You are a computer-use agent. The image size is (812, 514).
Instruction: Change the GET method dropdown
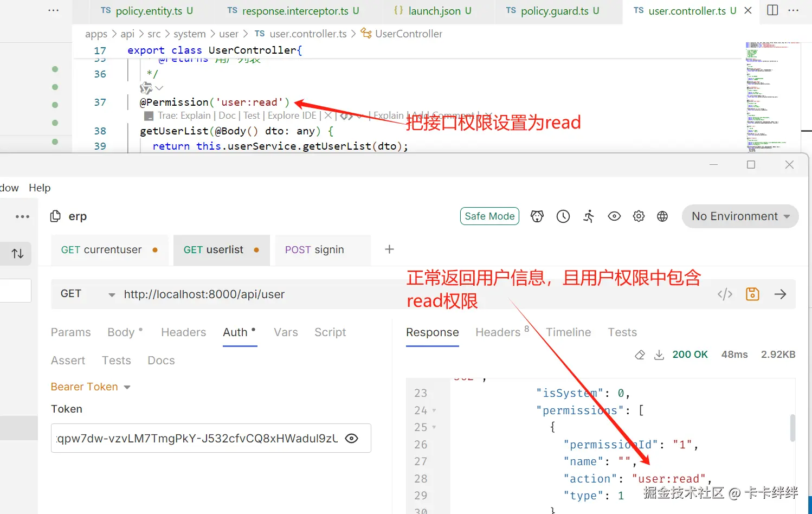[87, 294]
